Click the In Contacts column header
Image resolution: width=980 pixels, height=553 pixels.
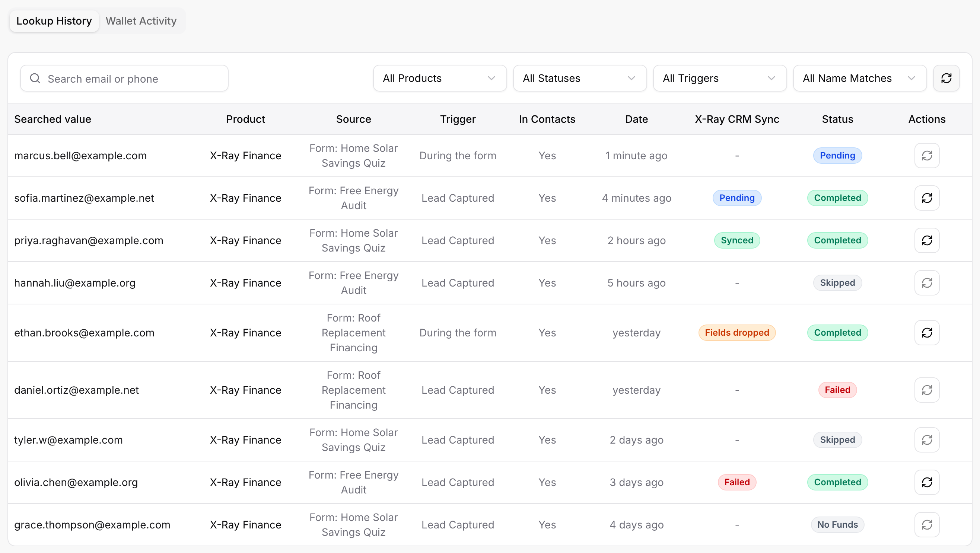coord(547,119)
